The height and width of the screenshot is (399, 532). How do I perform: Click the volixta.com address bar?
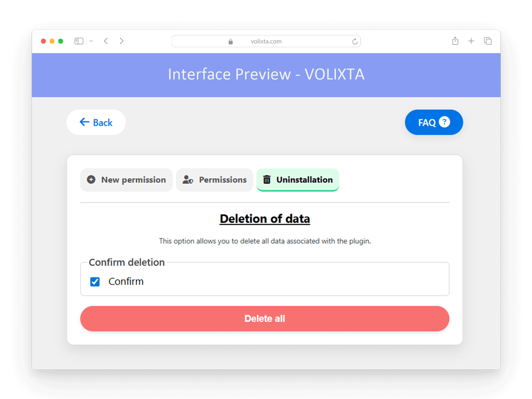point(266,41)
